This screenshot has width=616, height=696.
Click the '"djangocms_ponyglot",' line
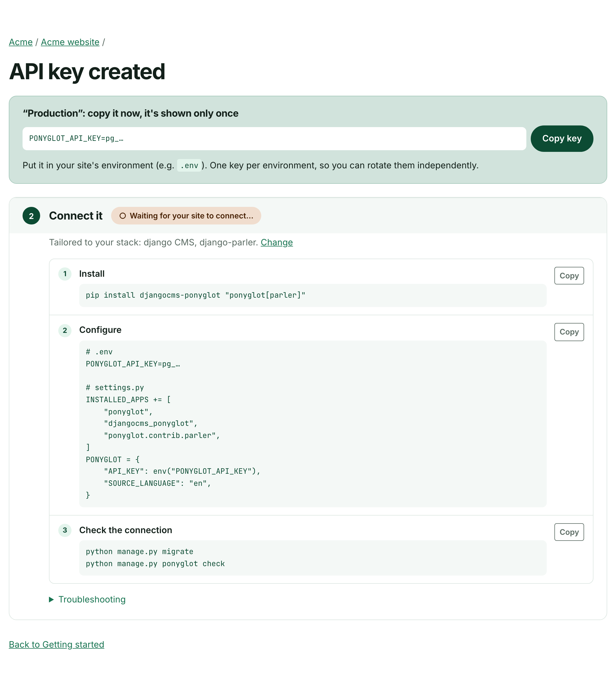151,424
